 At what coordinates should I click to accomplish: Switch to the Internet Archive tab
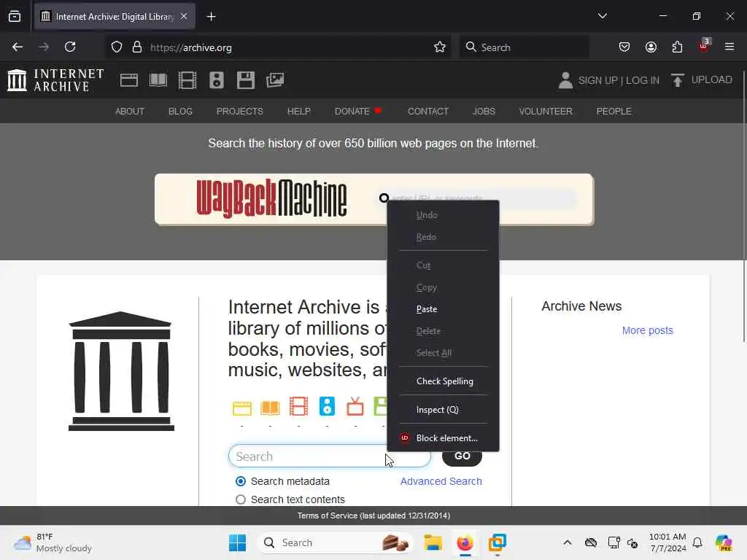pos(115,17)
